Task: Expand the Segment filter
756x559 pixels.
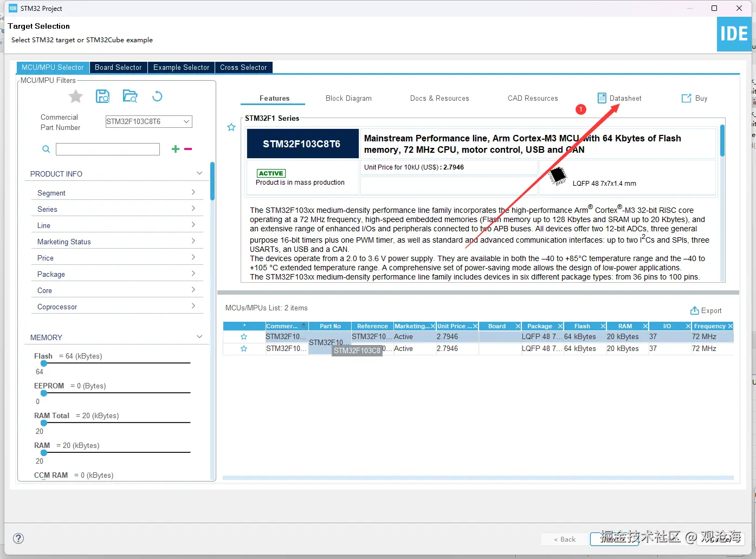Action: click(117, 193)
